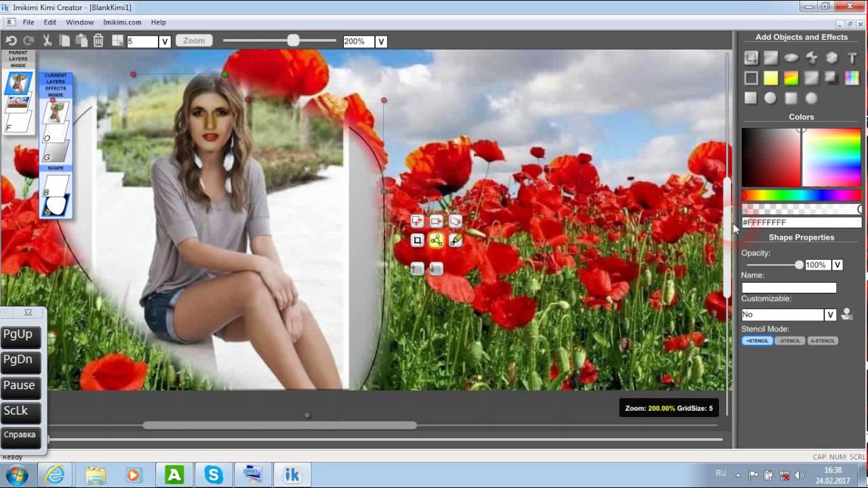Select the highlighted edit points tool

[436, 241]
